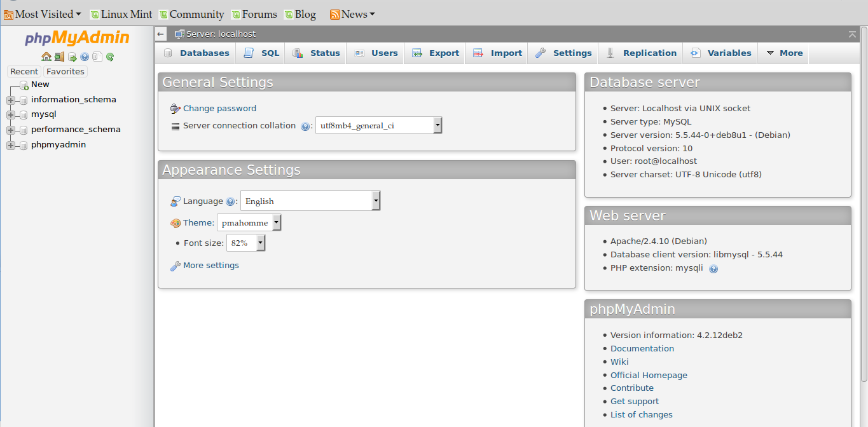The height and width of the screenshot is (427, 868).
Task: Open the navigation panel settings icon
Action: point(97,57)
